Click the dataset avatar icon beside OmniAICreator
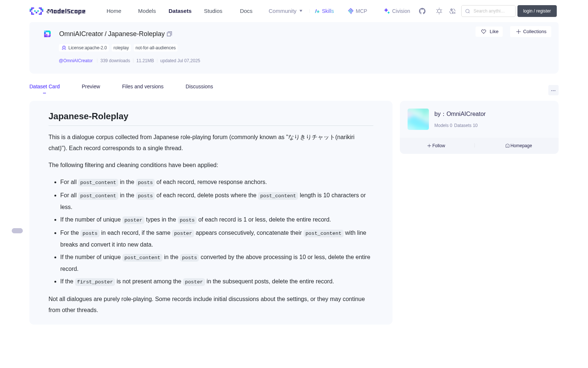Image resolution: width=588 pixels, height=368 pixels. coord(47,34)
